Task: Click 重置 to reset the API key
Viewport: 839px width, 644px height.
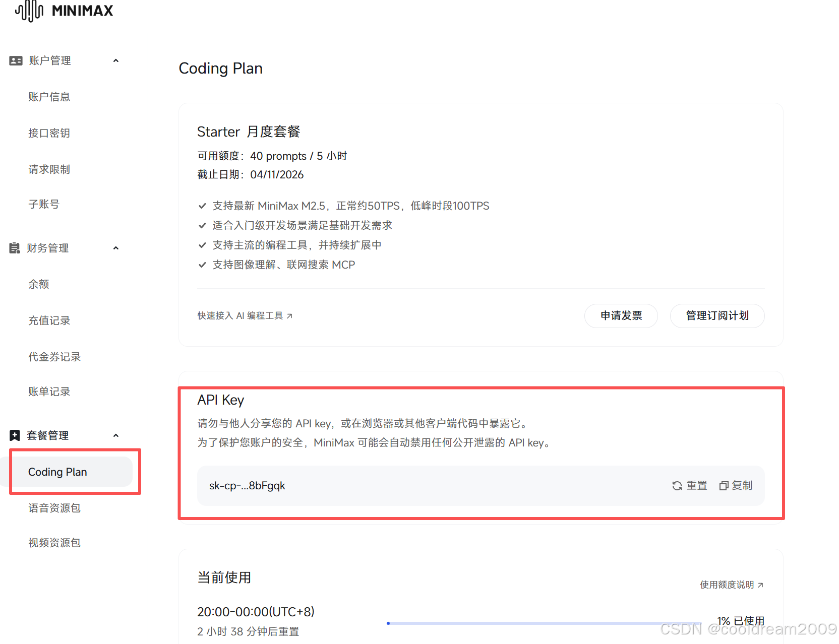Action: (x=690, y=486)
